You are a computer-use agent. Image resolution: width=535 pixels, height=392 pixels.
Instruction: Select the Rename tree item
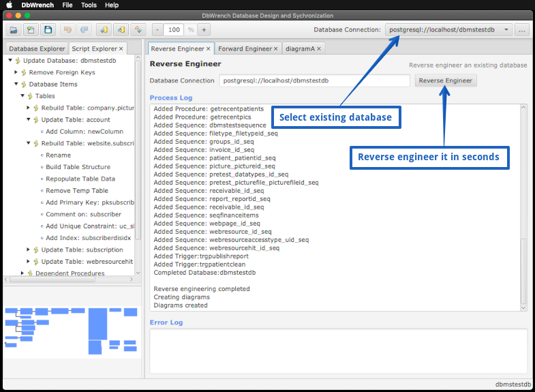[x=59, y=155]
